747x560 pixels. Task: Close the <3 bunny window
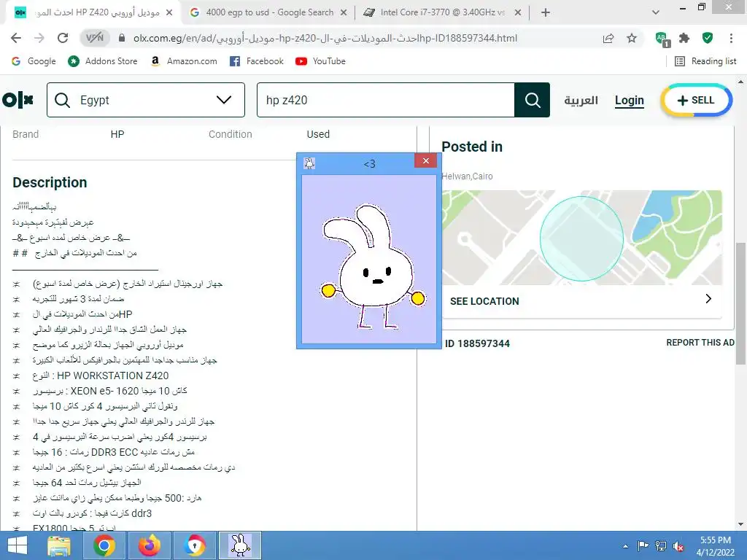pos(425,160)
